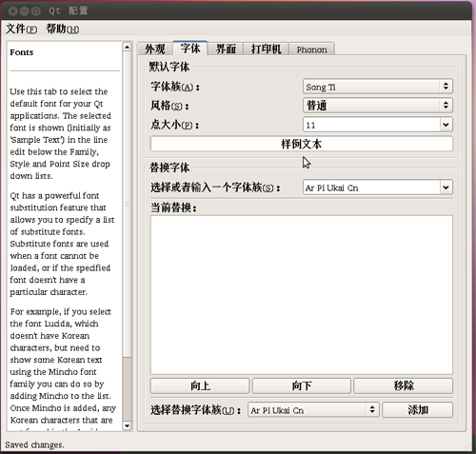Minimize the Qt 配置 window
This screenshot has height=454, width=476.
click(x=25, y=11)
